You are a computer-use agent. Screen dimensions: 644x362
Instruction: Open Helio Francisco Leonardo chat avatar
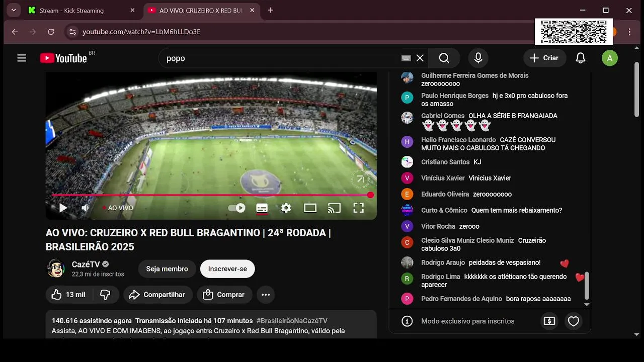click(x=407, y=142)
